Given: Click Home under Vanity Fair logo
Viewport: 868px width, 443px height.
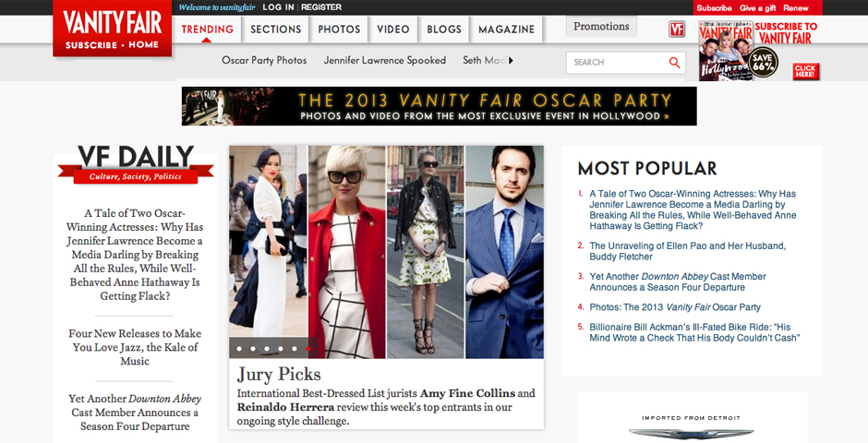Looking at the screenshot, I should coord(144,45).
